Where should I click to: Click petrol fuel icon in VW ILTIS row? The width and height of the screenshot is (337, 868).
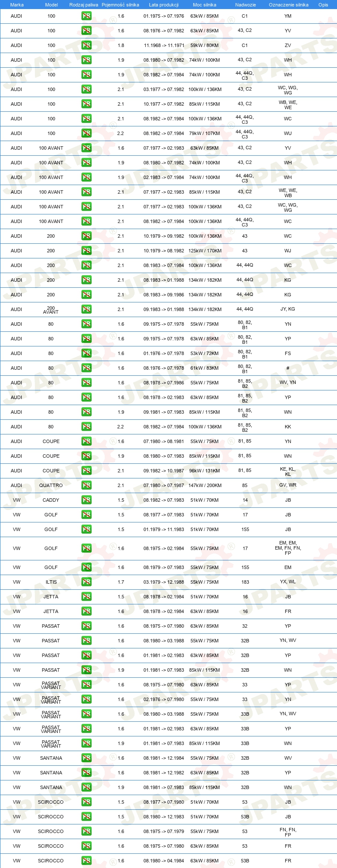(x=86, y=582)
